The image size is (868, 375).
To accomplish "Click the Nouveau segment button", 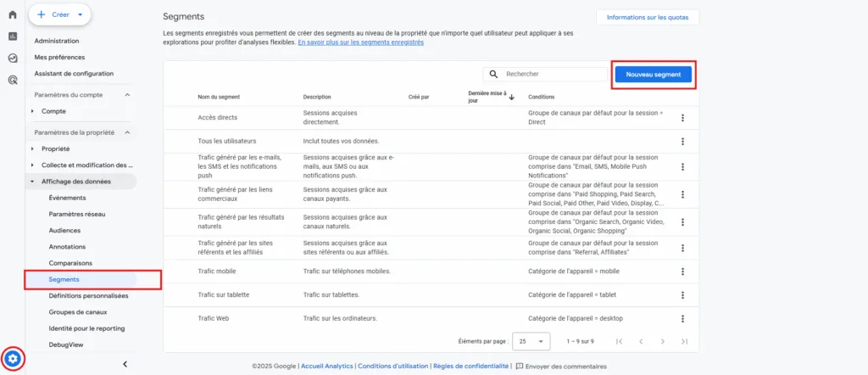I will [x=654, y=75].
